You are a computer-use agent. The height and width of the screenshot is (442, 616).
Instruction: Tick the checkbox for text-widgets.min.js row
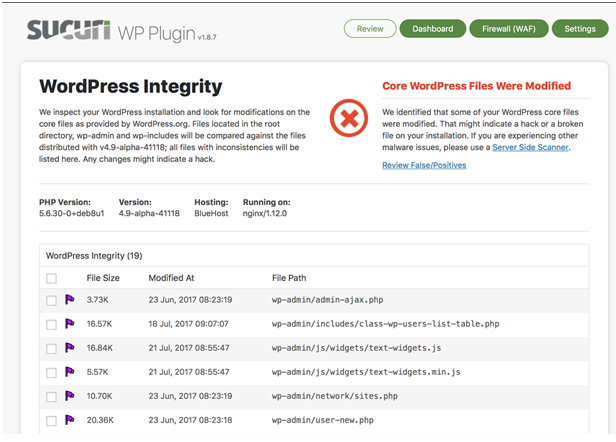51,372
